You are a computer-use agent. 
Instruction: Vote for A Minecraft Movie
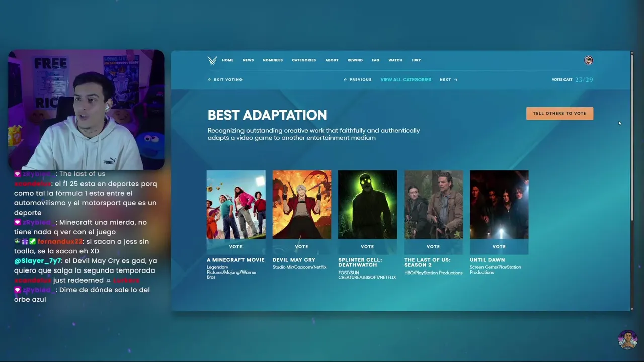pyautogui.click(x=236, y=247)
